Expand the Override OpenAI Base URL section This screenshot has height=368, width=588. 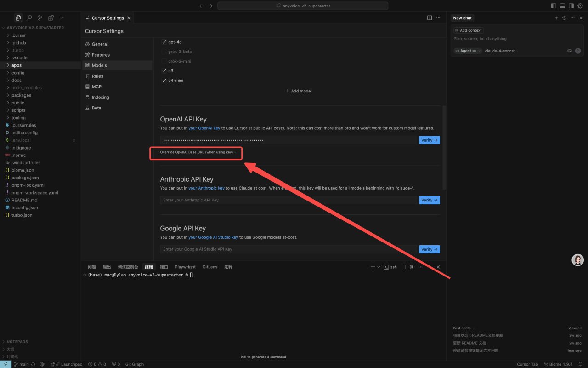click(x=198, y=152)
